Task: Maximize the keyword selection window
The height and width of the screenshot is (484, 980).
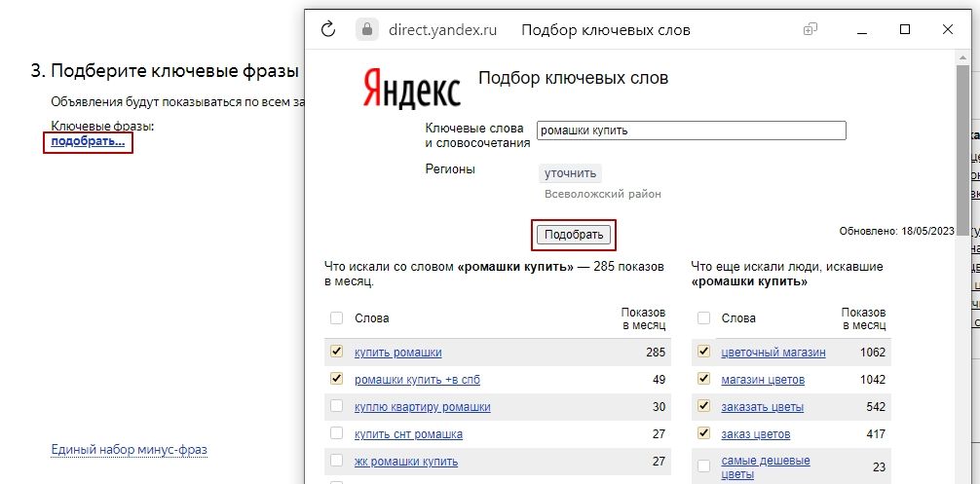Action: click(905, 29)
